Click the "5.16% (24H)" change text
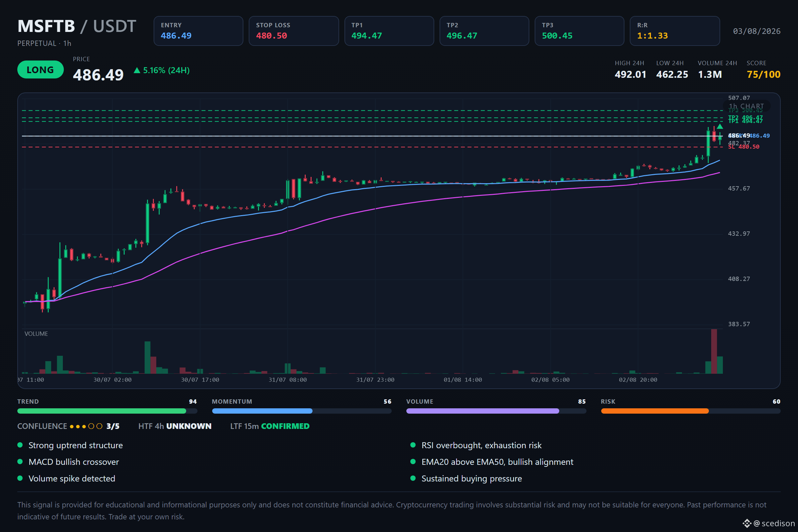Viewport: 798px width, 532px height. tap(166, 70)
